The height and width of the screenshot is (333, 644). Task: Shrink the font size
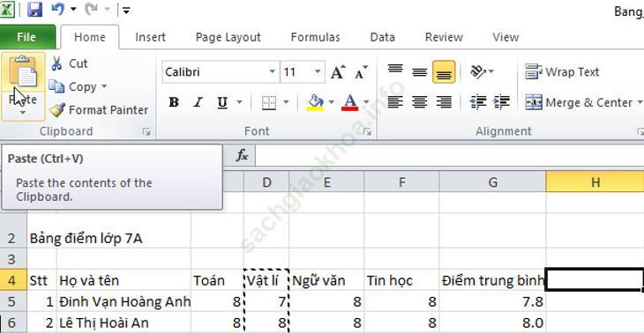point(361,72)
